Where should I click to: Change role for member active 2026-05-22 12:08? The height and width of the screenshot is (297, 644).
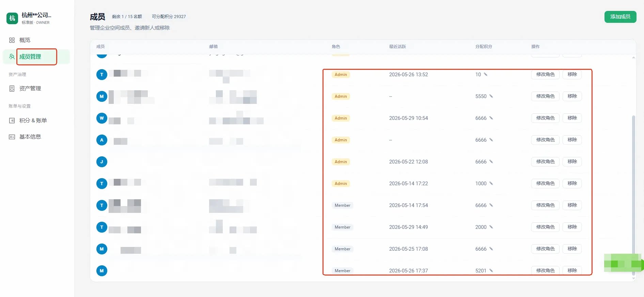pos(545,161)
